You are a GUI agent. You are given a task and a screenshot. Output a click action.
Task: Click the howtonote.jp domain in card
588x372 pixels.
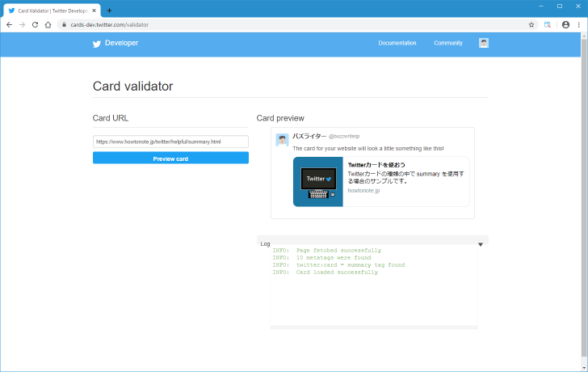point(363,191)
